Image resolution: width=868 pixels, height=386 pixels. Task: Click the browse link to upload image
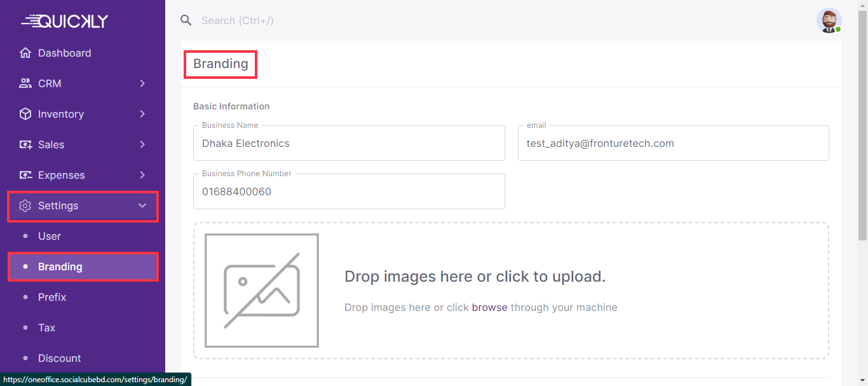[489, 307]
